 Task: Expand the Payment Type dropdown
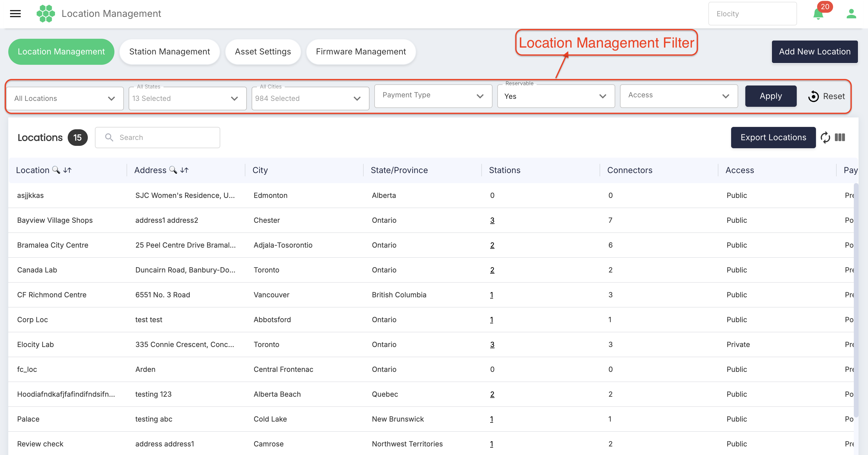tap(433, 96)
